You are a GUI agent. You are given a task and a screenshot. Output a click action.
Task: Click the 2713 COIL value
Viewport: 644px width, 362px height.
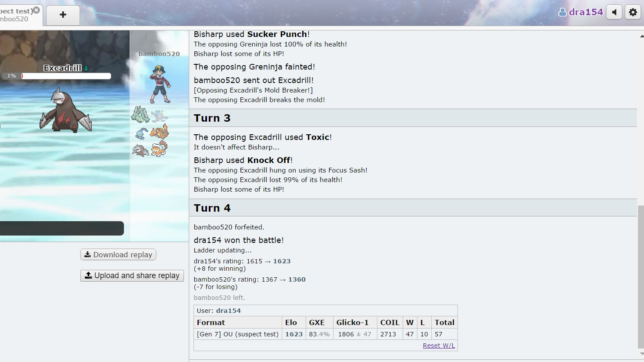390,334
